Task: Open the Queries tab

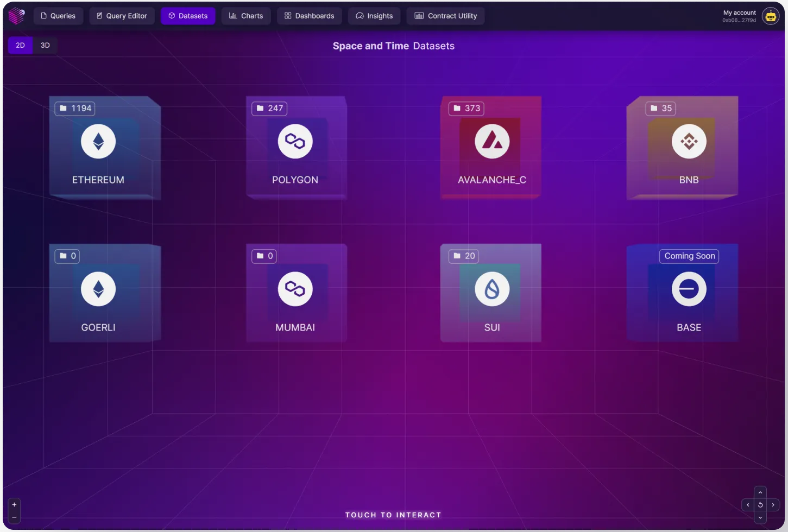Action: (x=58, y=16)
